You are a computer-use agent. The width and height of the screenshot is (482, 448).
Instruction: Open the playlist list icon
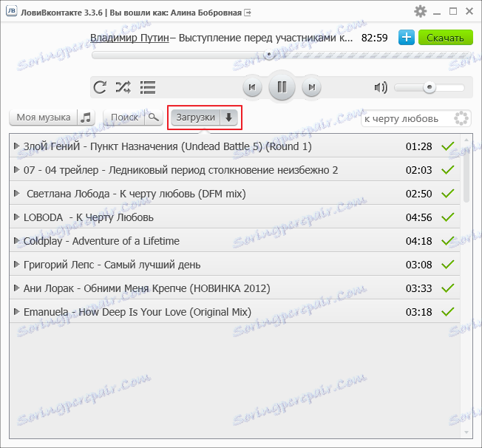148,87
